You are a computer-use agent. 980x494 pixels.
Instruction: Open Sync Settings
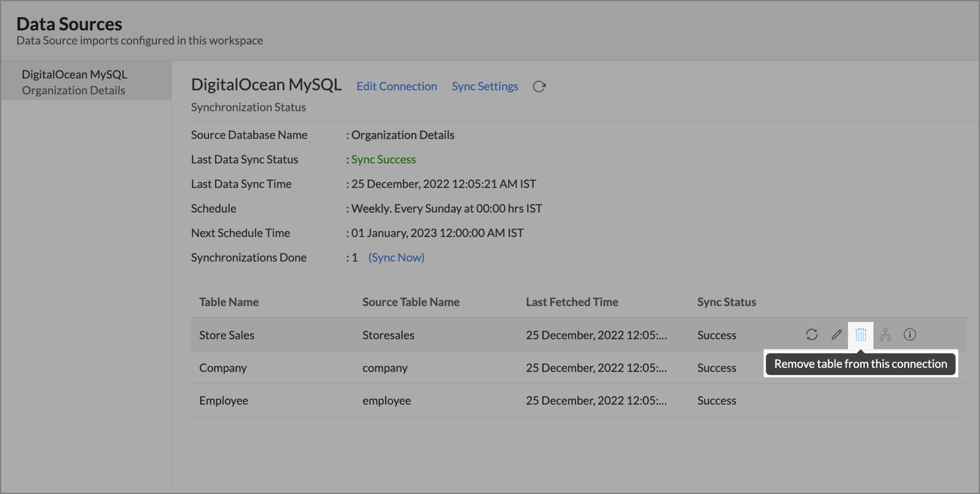[485, 86]
